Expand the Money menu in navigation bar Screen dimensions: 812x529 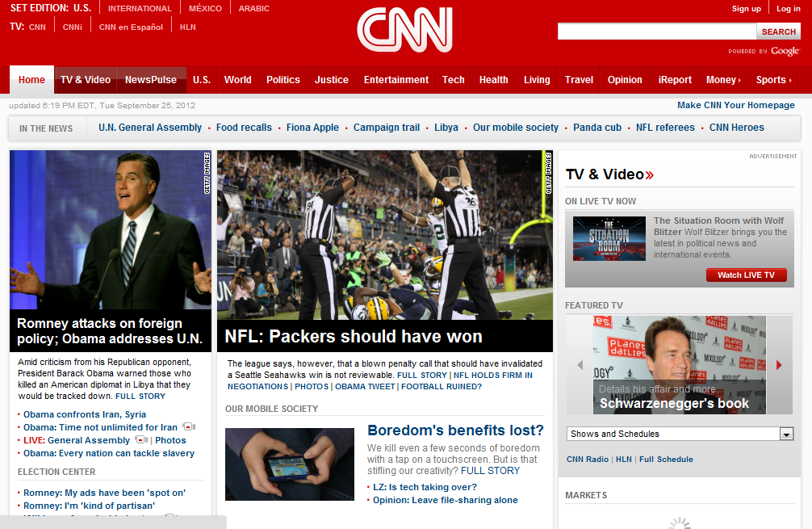723,80
